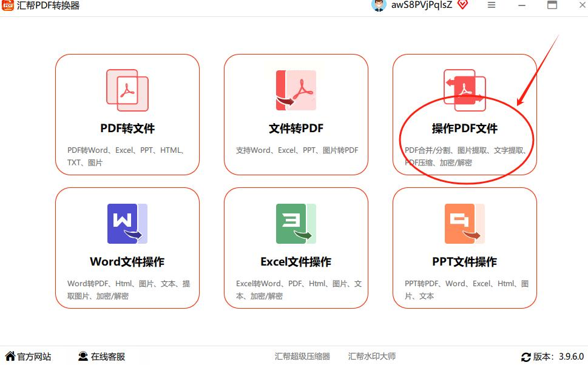
Task: Click the 汇帮PDF转换器 window title
Action: point(48,5)
